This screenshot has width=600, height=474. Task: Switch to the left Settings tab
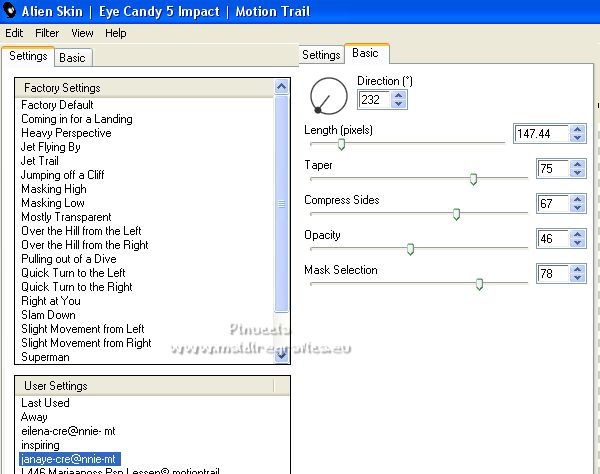point(28,56)
